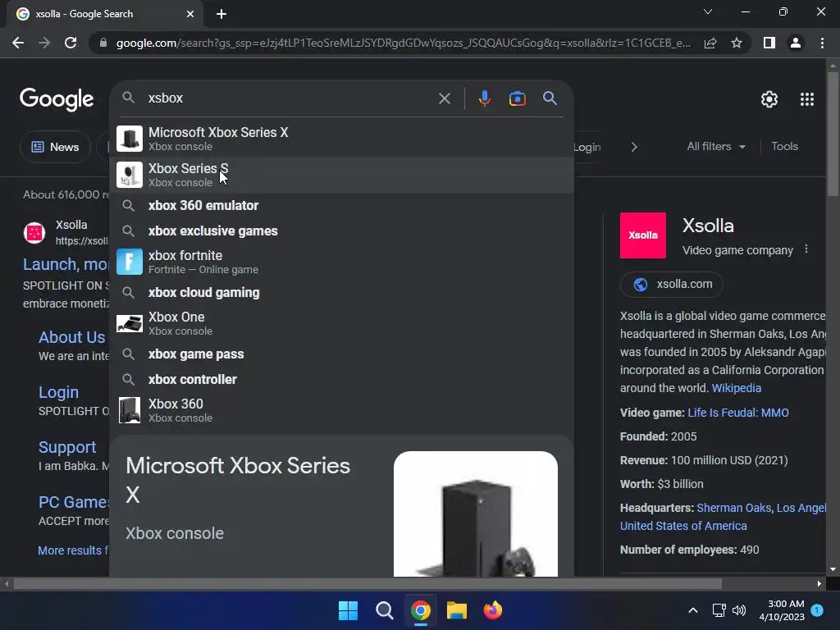Show more filter chips arrow

pyautogui.click(x=634, y=147)
